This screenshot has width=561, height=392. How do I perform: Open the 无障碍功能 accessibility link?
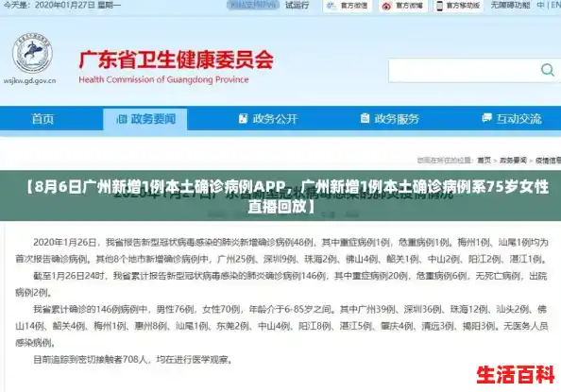(x=510, y=6)
